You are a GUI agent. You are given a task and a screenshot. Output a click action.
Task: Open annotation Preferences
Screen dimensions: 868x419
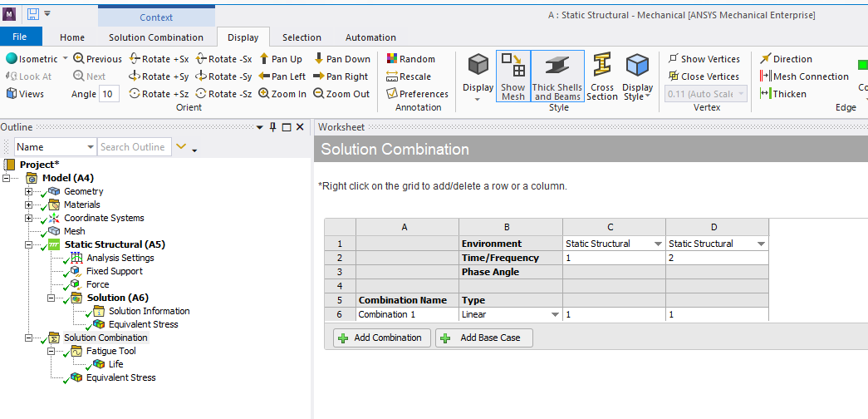click(x=418, y=94)
